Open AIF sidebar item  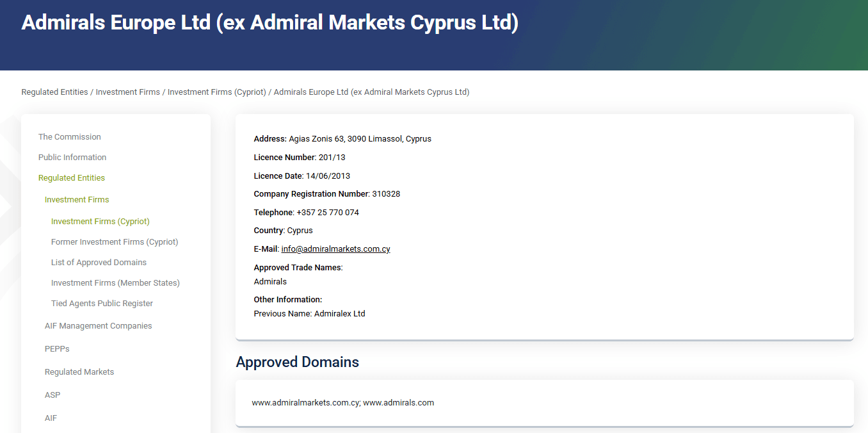pyautogui.click(x=51, y=418)
